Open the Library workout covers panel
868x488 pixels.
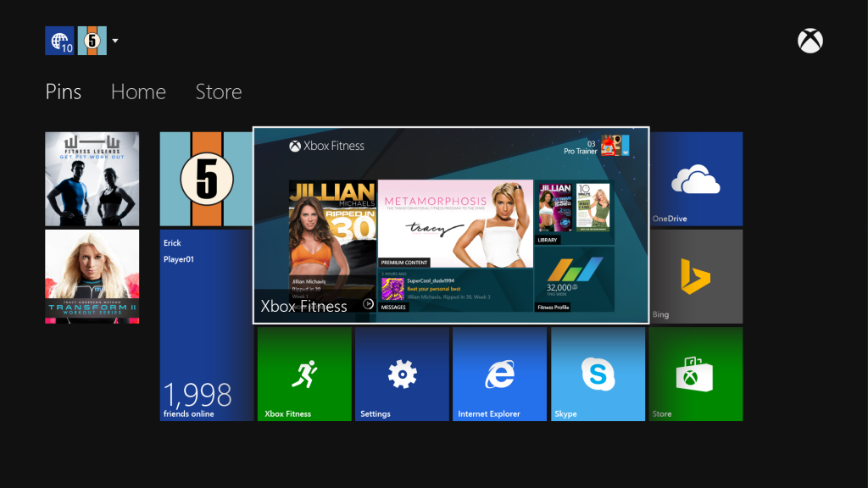click(575, 213)
